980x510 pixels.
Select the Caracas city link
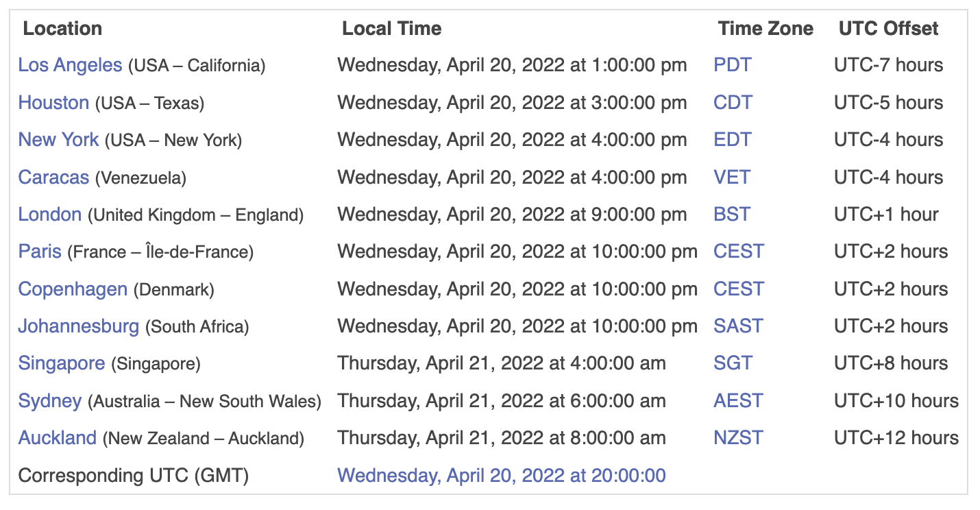point(53,178)
